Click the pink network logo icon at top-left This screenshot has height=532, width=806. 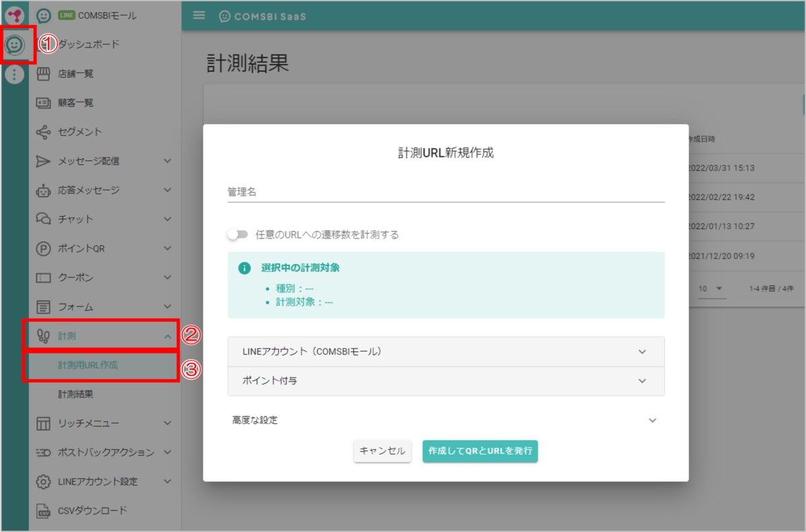click(x=14, y=15)
